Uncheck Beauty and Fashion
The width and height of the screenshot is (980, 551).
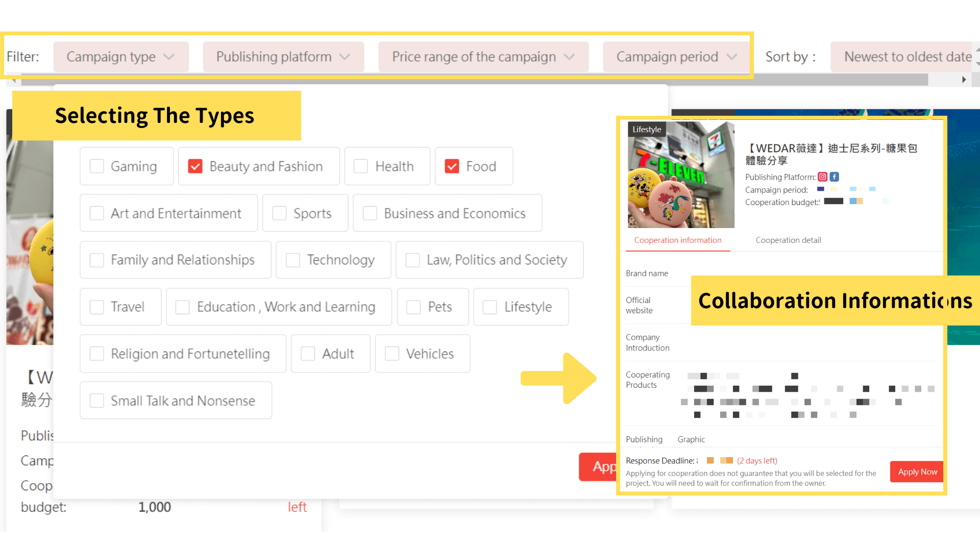click(x=195, y=166)
